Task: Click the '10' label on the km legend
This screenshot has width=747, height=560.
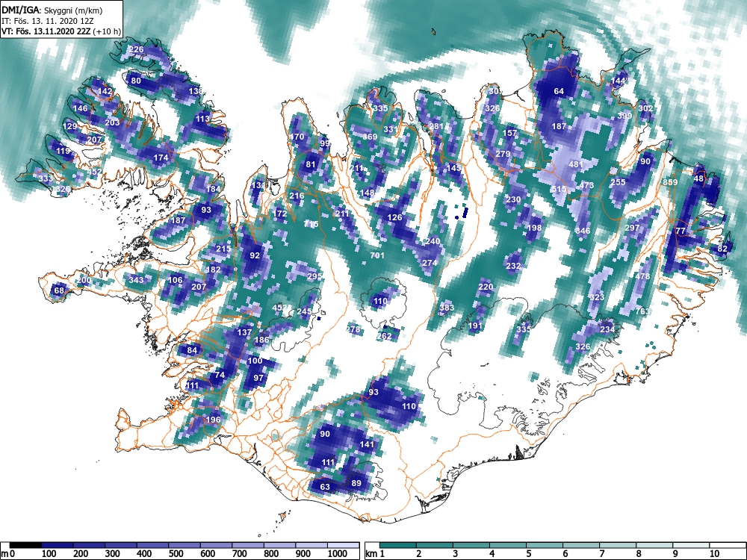Action: pyautogui.click(x=714, y=554)
